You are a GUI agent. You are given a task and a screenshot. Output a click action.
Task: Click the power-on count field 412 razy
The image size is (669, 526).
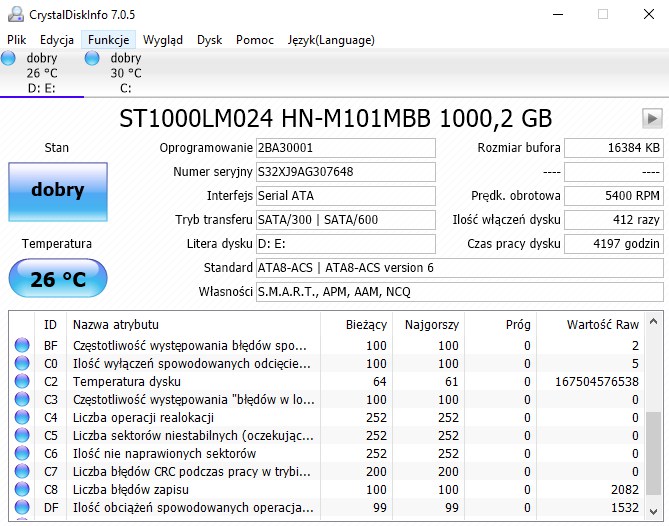pyautogui.click(x=614, y=219)
